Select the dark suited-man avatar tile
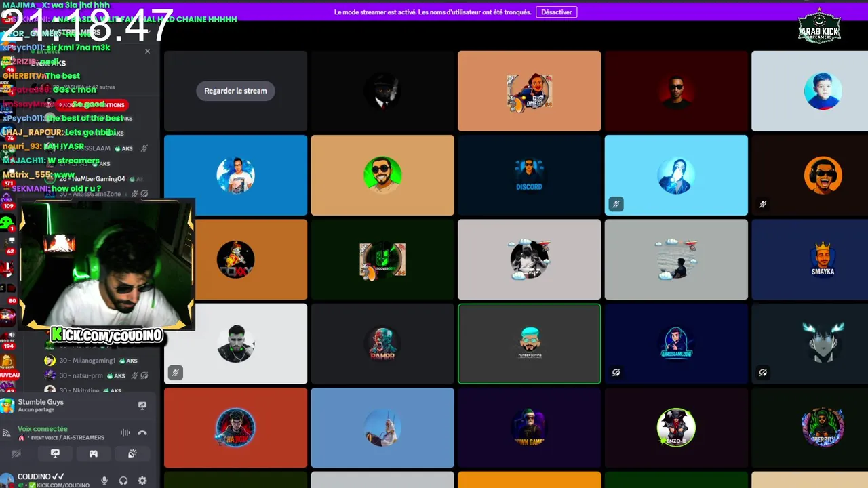 pos(382,91)
